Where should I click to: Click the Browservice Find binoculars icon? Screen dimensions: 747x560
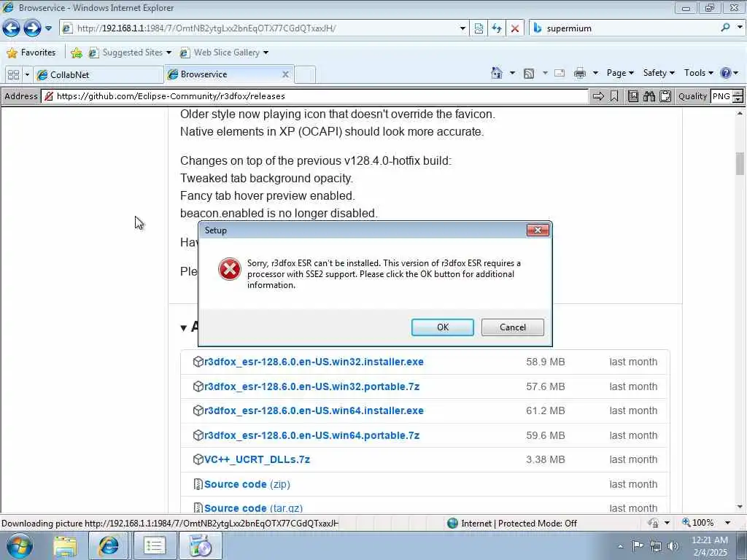pos(649,96)
